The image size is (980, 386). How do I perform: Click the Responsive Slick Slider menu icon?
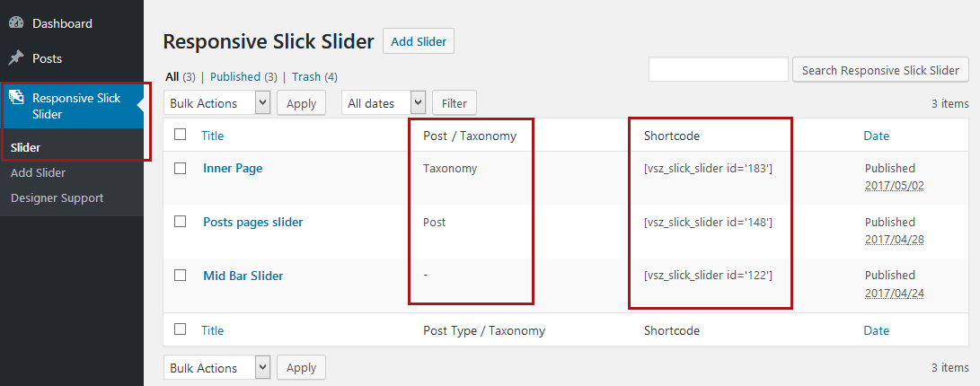16,98
